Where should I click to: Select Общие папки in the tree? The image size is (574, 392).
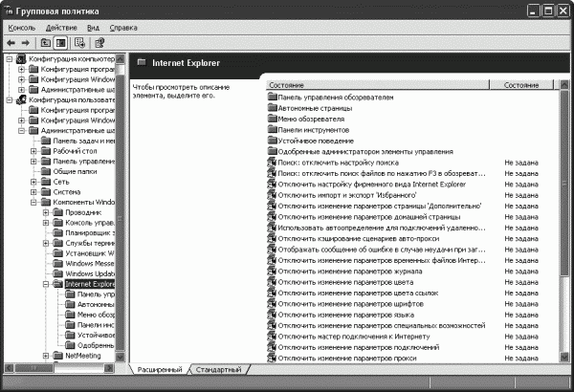tap(76, 170)
